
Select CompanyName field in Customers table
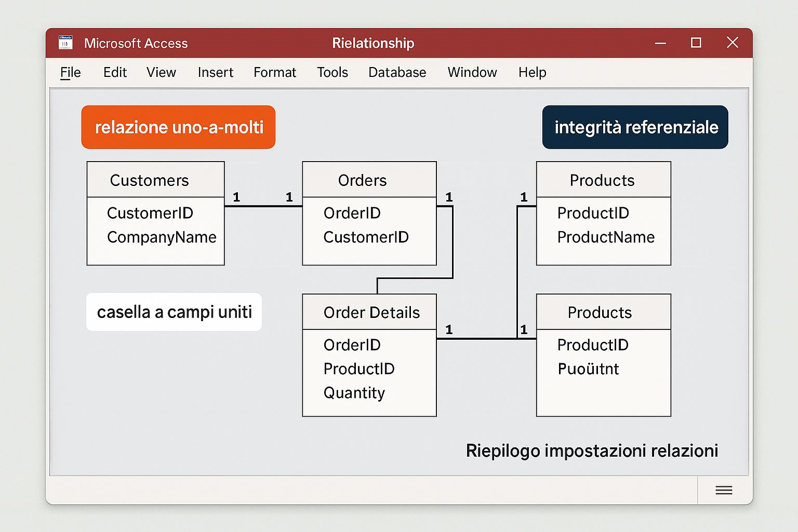pyautogui.click(x=162, y=237)
